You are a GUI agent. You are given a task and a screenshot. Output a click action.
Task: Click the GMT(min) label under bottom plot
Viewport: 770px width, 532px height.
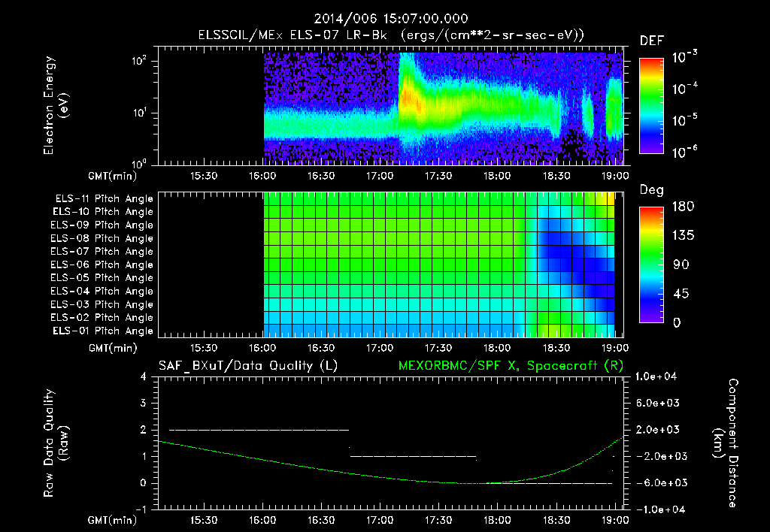point(113,520)
